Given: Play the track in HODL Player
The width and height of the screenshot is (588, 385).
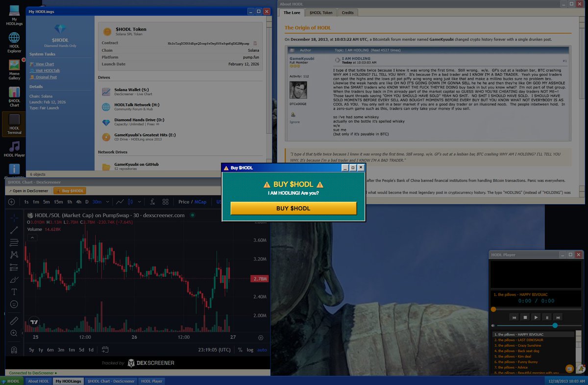Looking at the screenshot, I should (536, 317).
